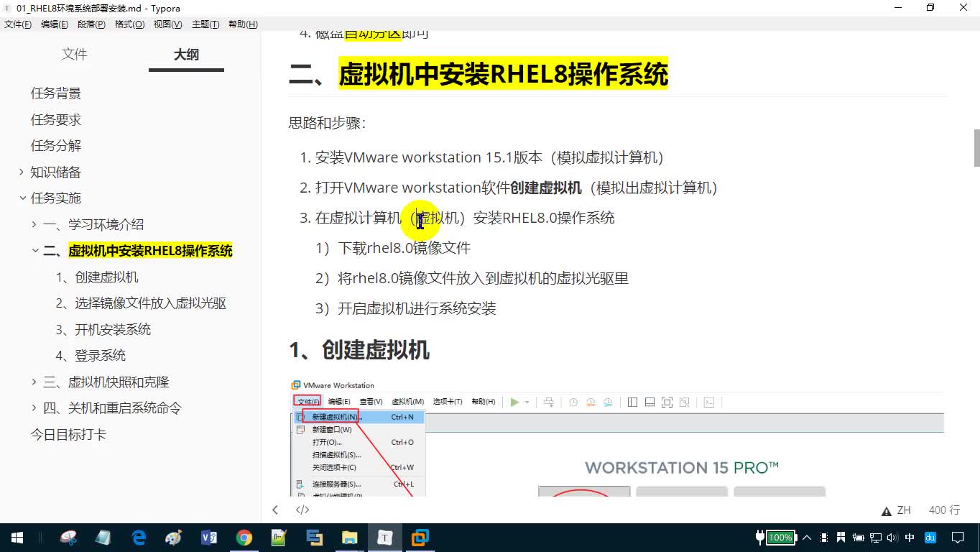
Task: Open the 主题(T) menu
Action: pos(205,24)
